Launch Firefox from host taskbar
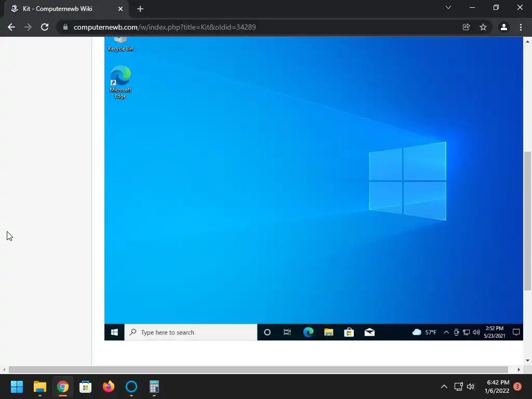 tap(109, 387)
